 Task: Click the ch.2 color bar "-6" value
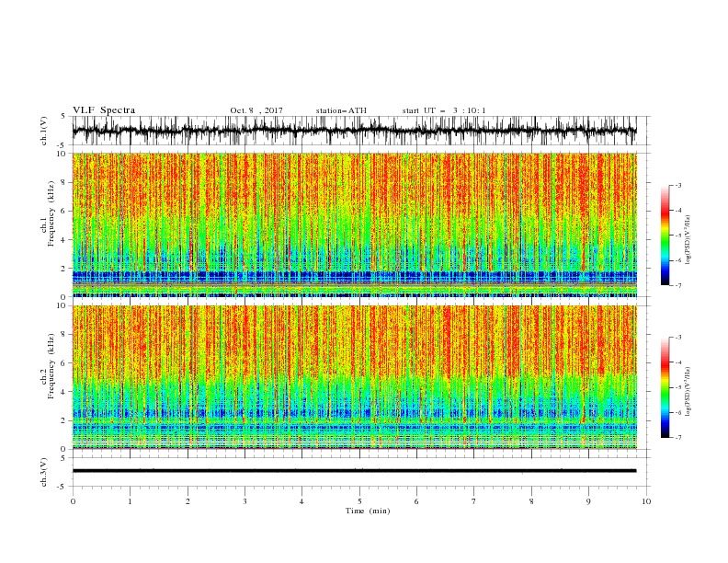[677, 412]
